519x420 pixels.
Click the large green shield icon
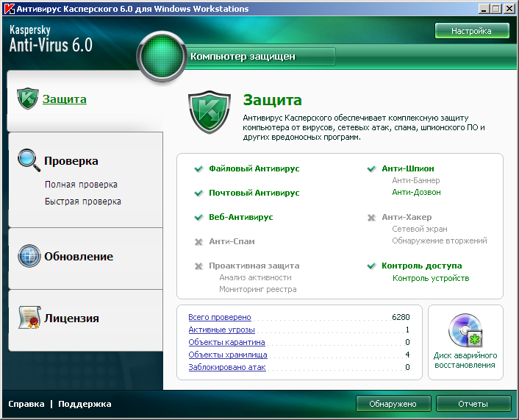pos(210,112)
